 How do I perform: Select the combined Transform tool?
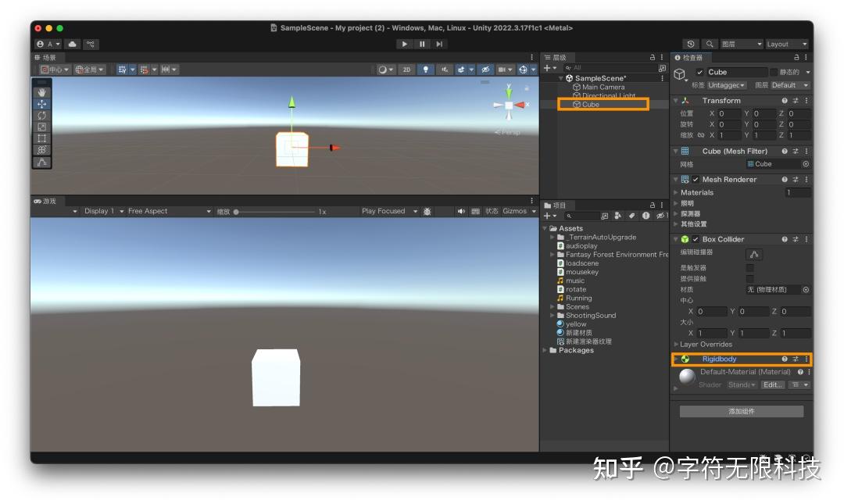42,150
